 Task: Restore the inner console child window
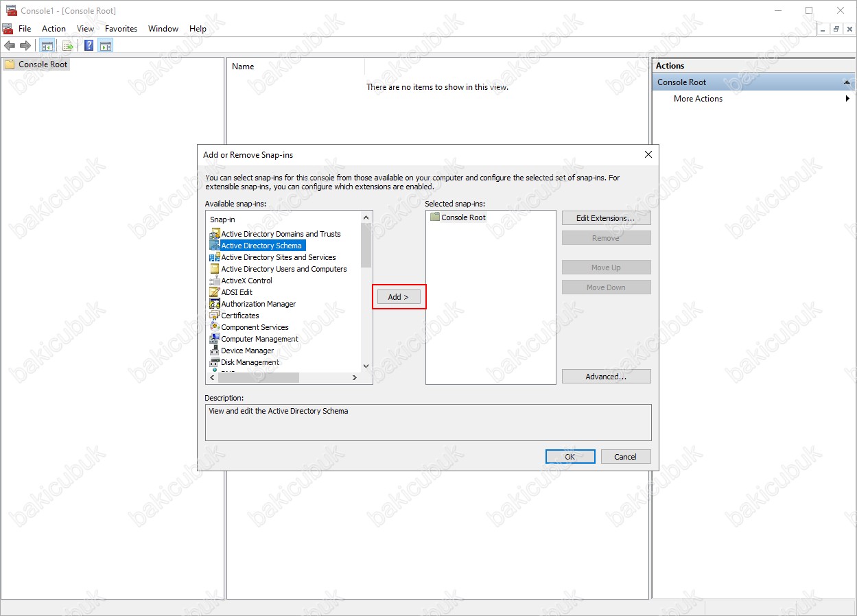[x=836, y=29]
